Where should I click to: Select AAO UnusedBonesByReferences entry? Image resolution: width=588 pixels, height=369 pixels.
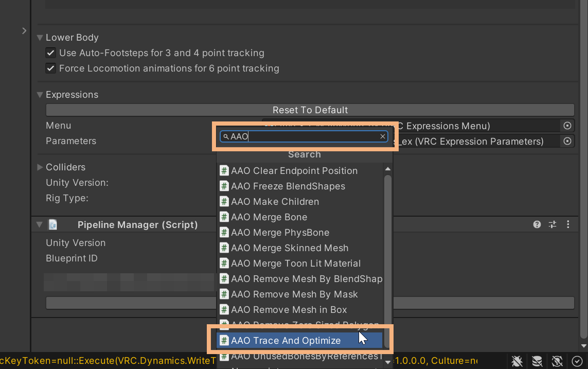300,356
